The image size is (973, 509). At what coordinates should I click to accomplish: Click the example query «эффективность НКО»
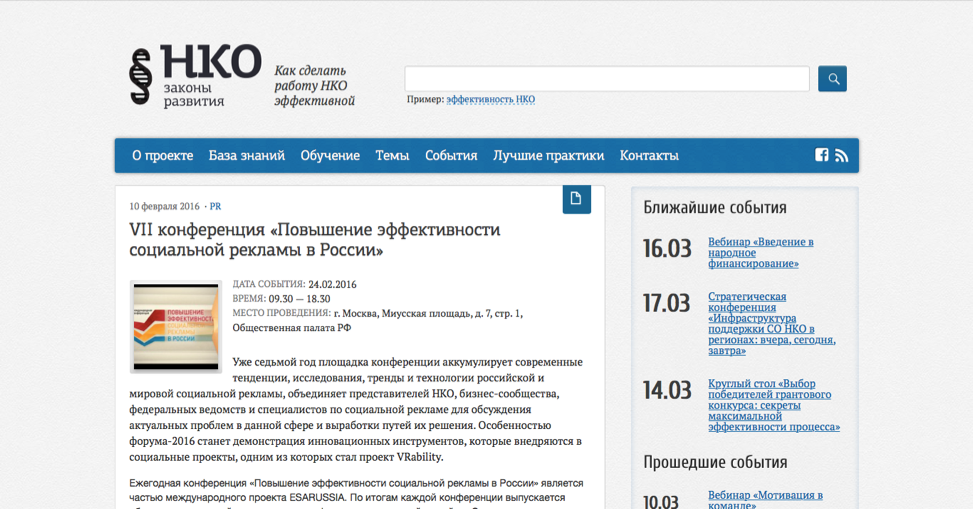[x=490, y=99]
